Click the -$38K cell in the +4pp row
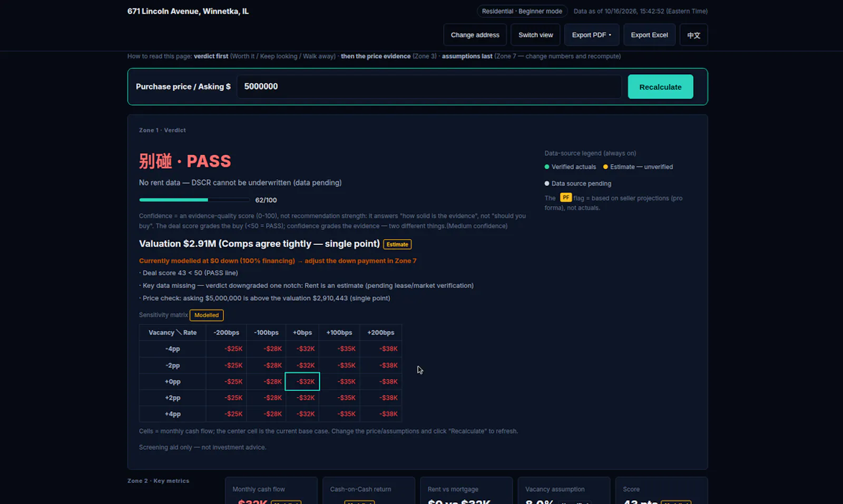The width and height of the screenshot is (843, 504). pos(381,414)
